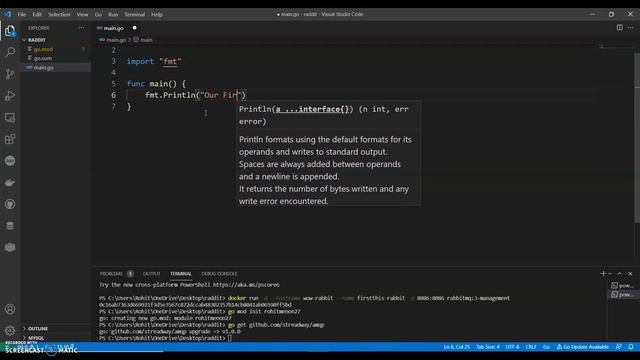Open the Search view icon
The height and width of the screenshot is (360, 640).
coord(10,52)
